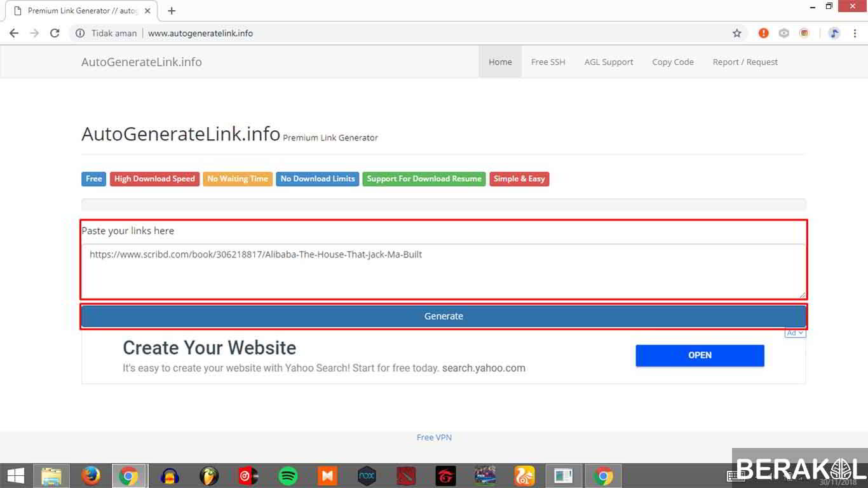
Task: Open the soccer game taskbar icon
Action: 485,475
